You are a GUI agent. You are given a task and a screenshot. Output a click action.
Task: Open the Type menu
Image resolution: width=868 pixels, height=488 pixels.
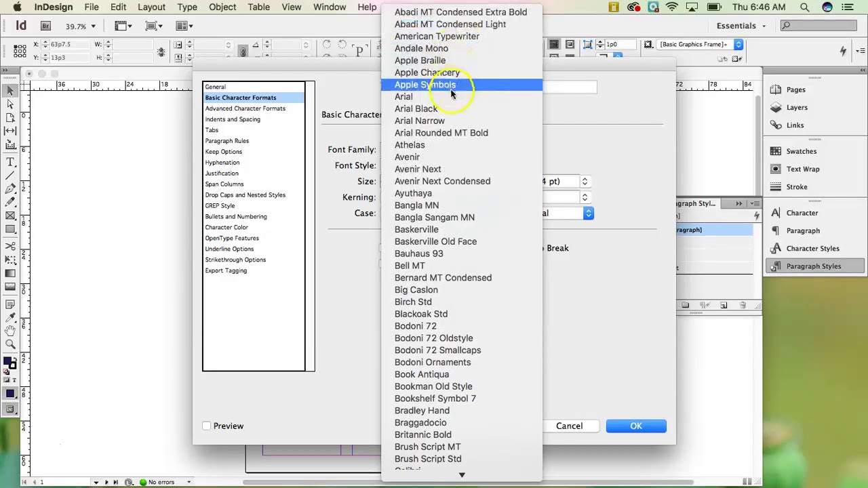(187, 7)
